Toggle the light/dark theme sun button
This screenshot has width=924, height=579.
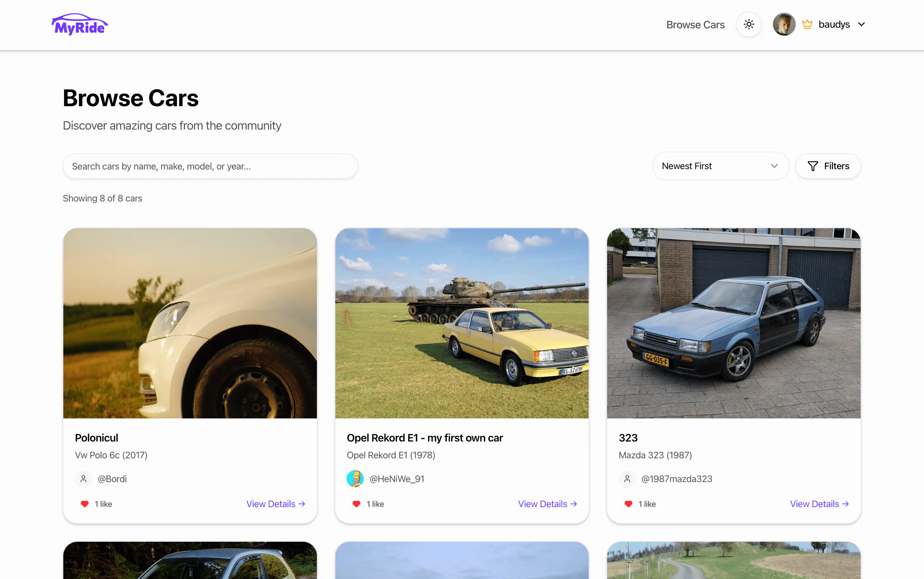(x=749, y=24)
